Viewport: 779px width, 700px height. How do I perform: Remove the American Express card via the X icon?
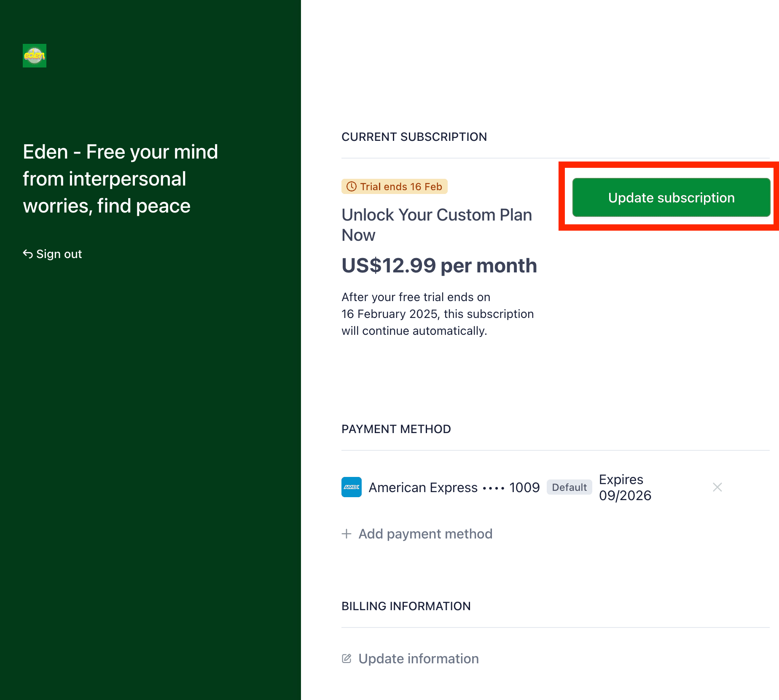(x=717, y=487)
